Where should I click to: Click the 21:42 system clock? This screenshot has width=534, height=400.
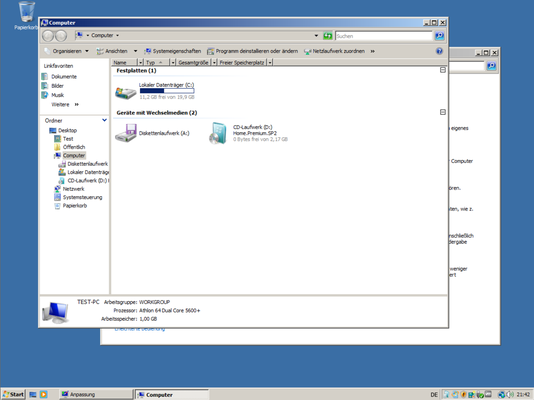(523, 395)
